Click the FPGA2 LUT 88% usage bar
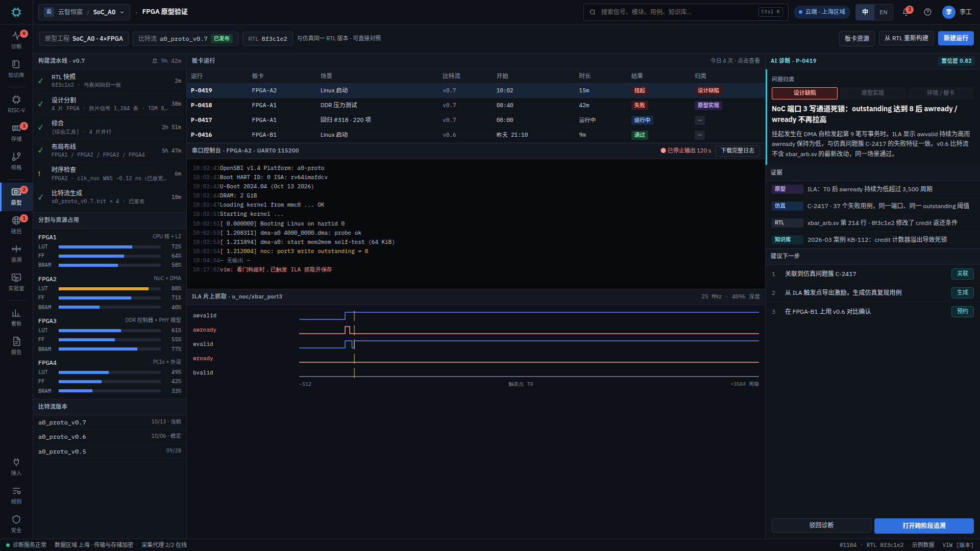 tap(110, 289)
